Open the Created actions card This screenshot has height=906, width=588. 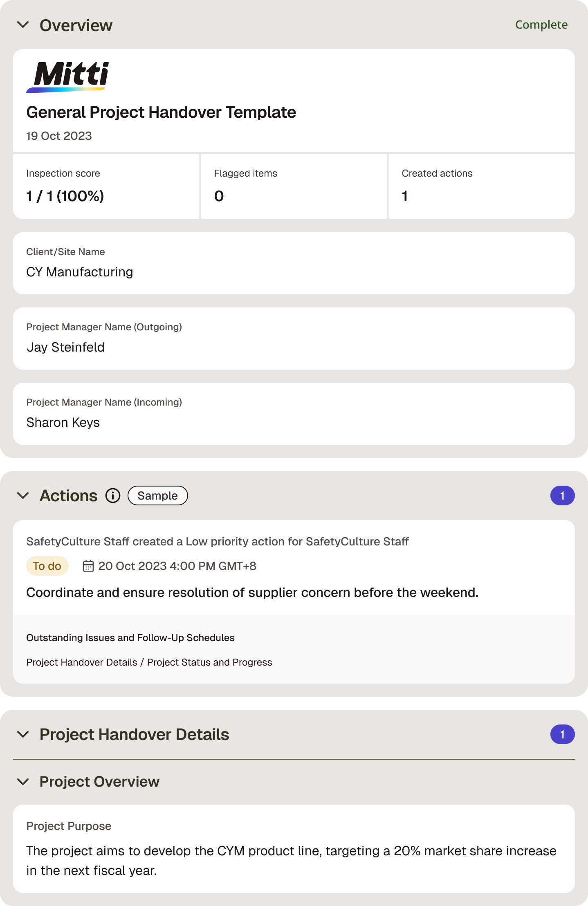point(482,186)
